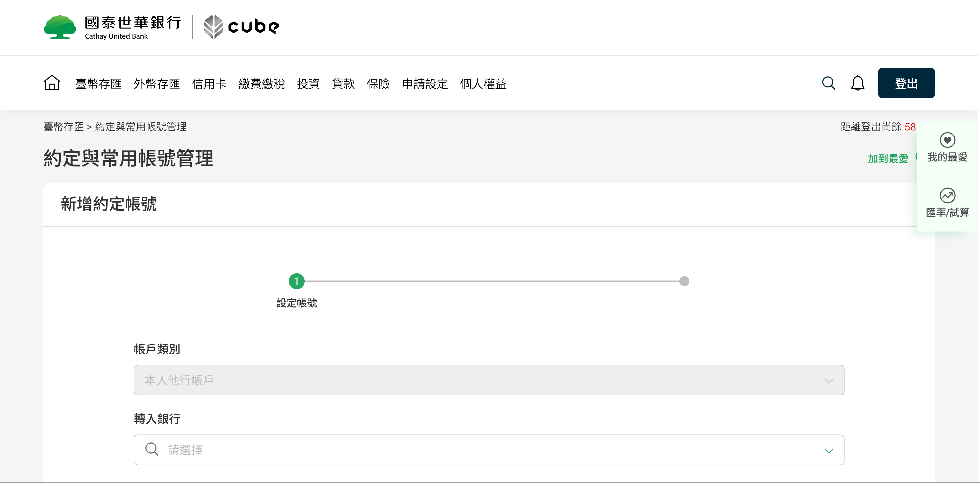Click the 轉入銀行 dropdown chevron arrow
980x483 pixels.
829,451
